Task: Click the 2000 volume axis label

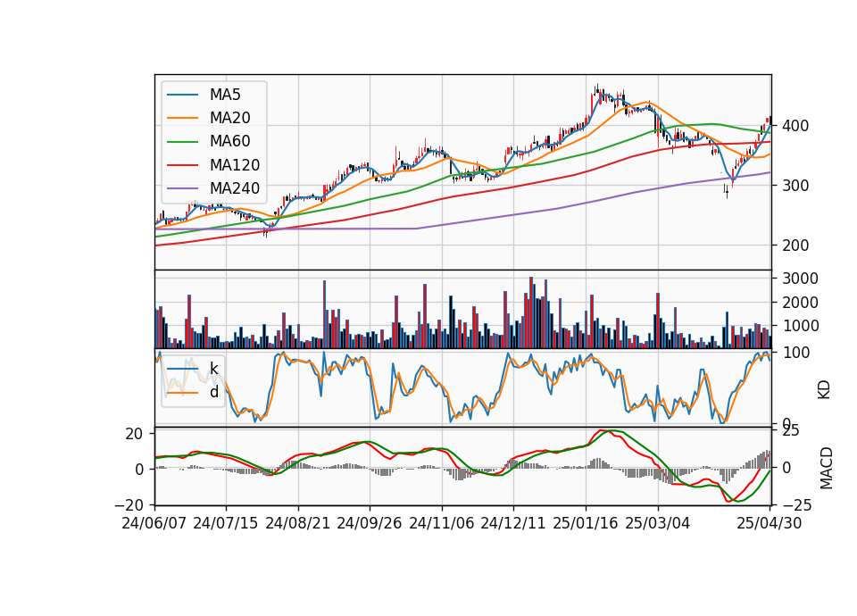Action: [800, 303]
